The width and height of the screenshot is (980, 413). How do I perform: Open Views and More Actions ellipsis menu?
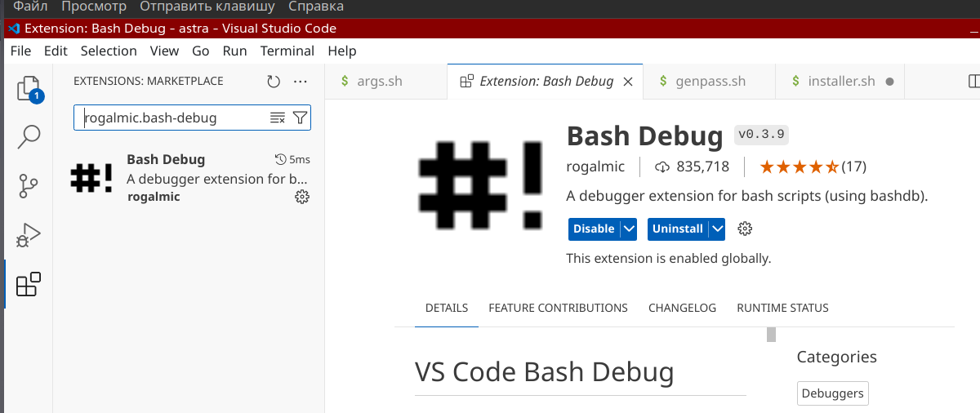tap(301, 82)
